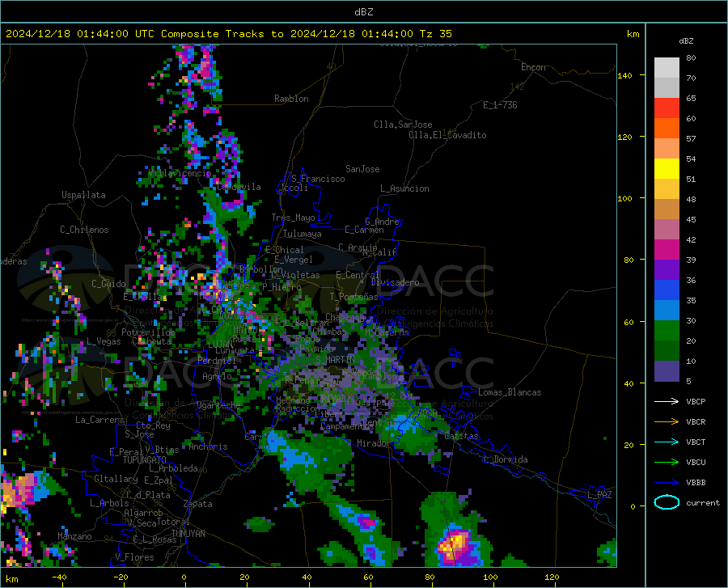Screen dimensions: 728x588
Task: Click the Tulumaya label
Action: tap(303, 234)
